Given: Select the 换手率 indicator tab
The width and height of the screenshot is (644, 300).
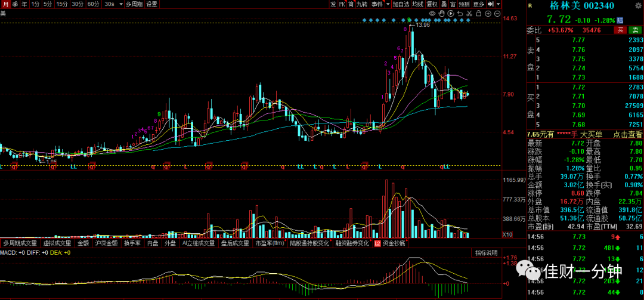Looking at the screenshot, I should [x=132, y=243].
